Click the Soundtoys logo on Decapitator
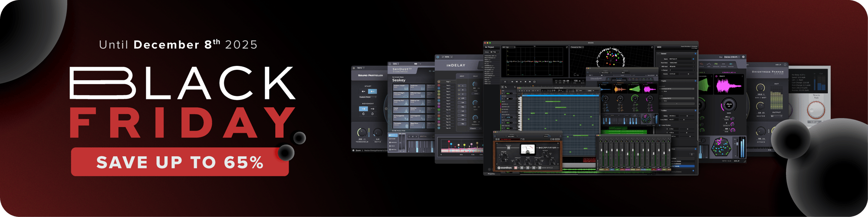Screen dimensions: 868x217 [x=504, y=168]
